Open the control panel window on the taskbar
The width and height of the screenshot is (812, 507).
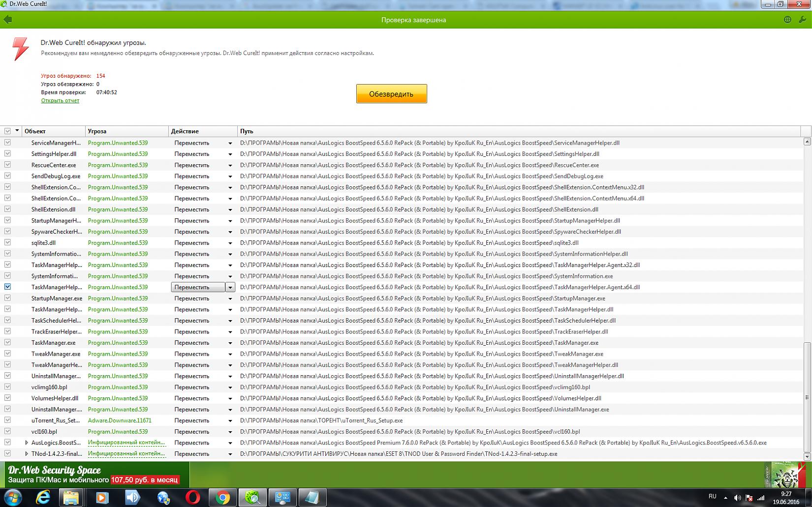pyautogui.click(x=283, y=498)
